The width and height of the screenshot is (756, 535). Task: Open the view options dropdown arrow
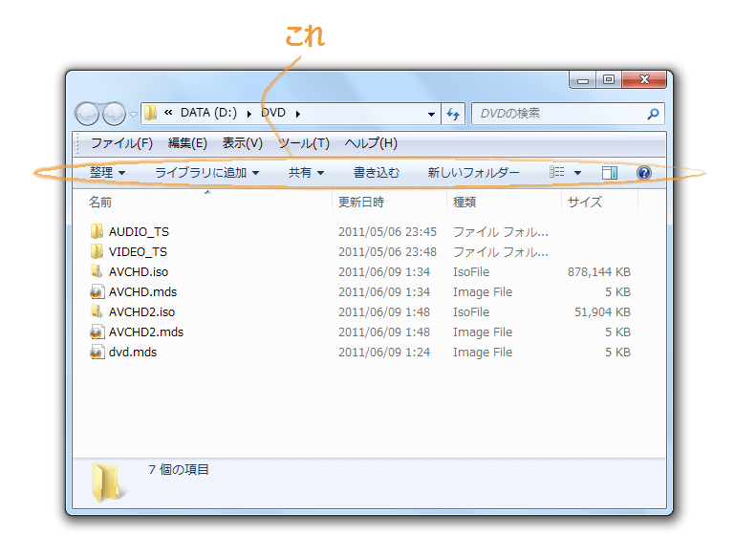coord(577,173)
